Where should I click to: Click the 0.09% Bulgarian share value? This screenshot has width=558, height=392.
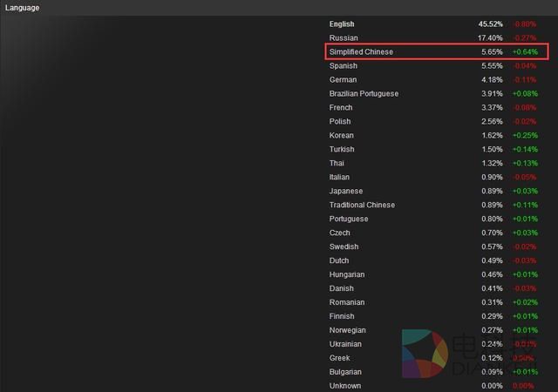pyautogui.click(x=492, y=372)
